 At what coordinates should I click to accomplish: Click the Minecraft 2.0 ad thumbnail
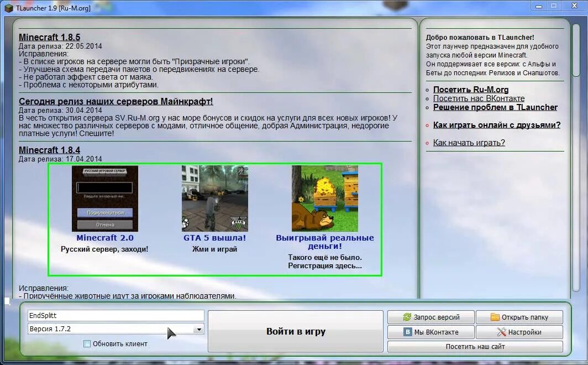pos(105,199)
